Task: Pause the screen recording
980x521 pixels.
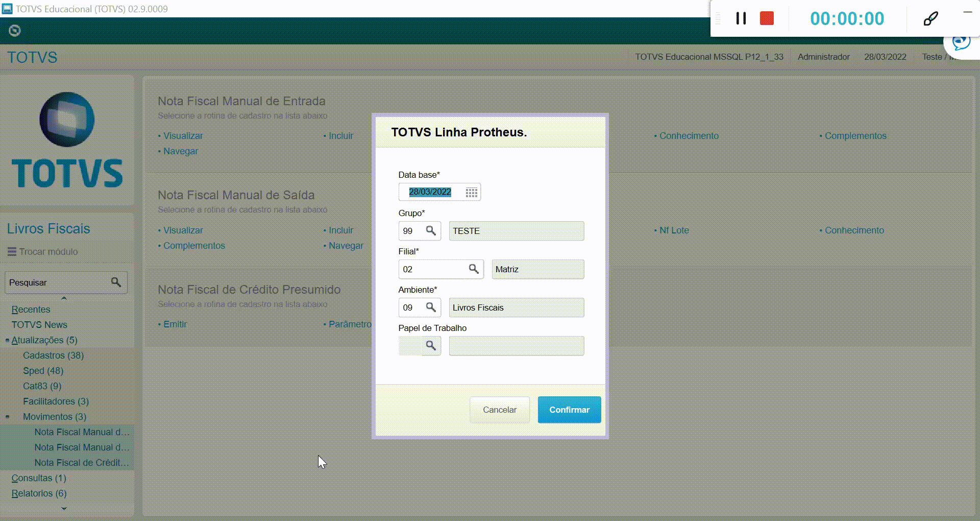Action: (x=741, y=18)
